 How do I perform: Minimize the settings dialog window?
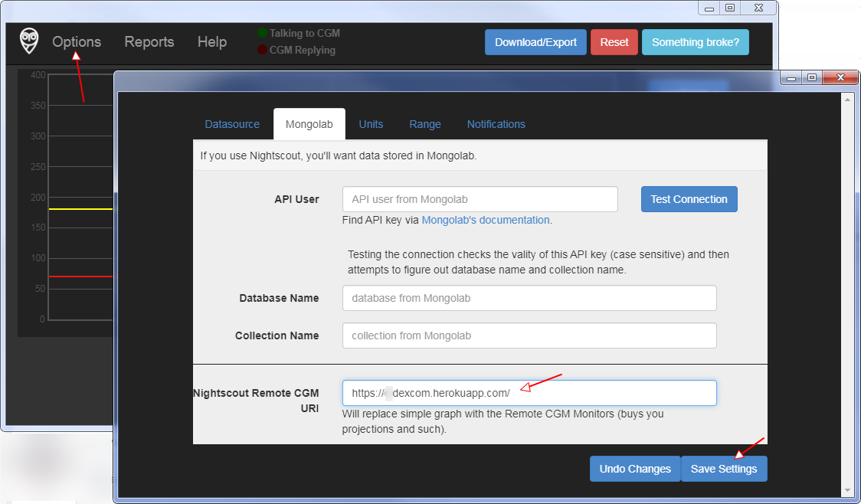[791, 78]
